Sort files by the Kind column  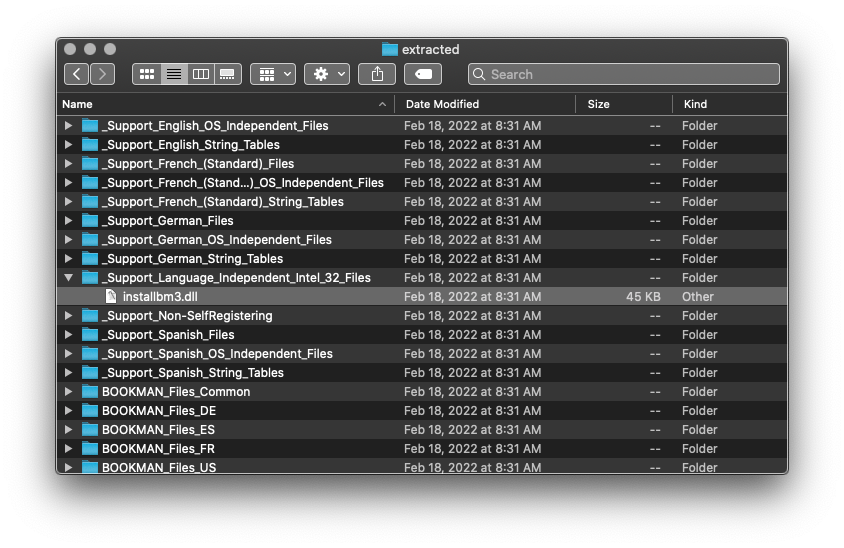tap(728, 104)
